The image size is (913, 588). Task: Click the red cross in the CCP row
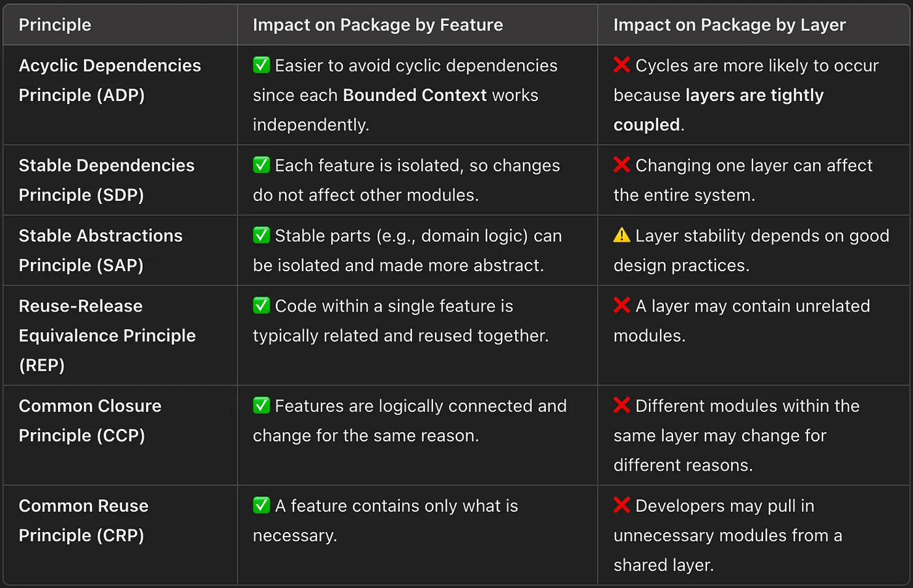pyautogui.click(x=621, y=405)
